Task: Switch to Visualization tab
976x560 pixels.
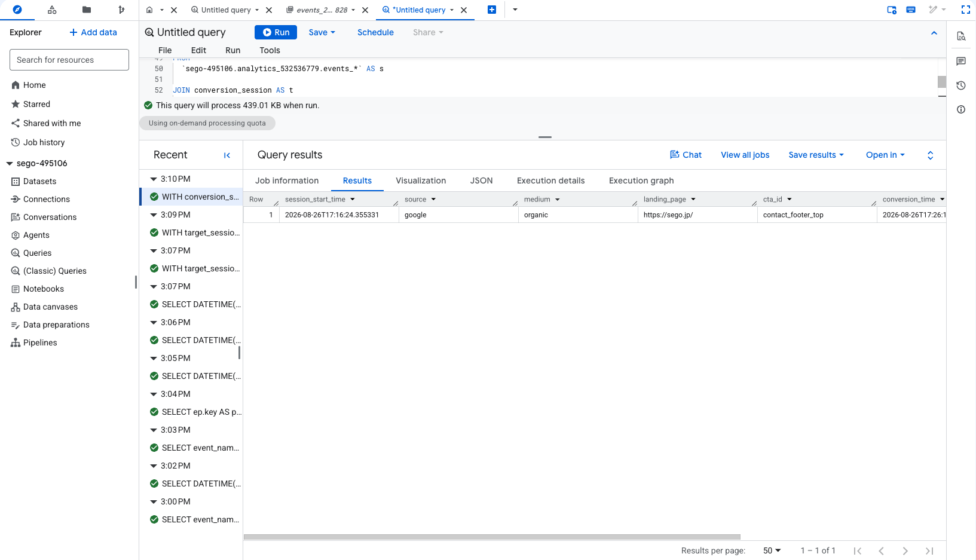Action: pyautogui.click(x=421, y=180)
